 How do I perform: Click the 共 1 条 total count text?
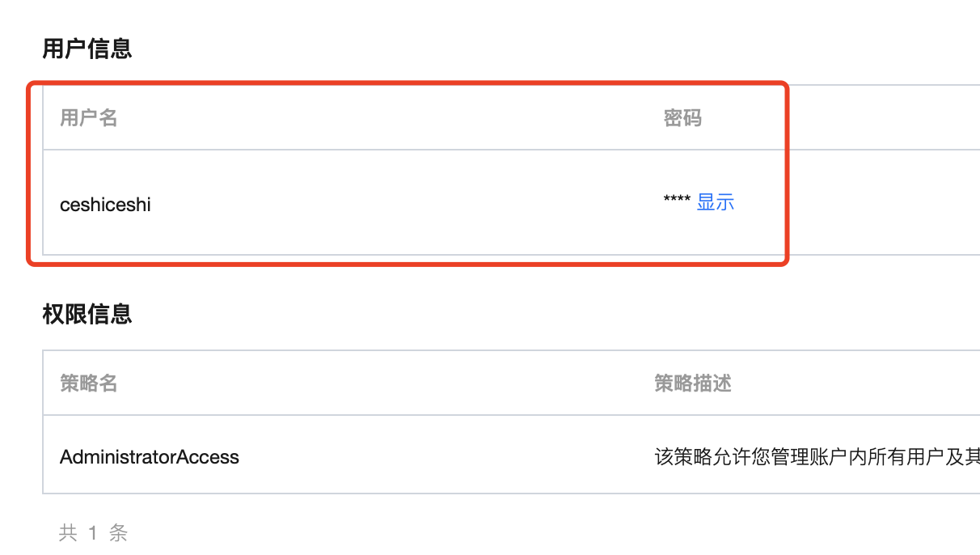(93, 533)
